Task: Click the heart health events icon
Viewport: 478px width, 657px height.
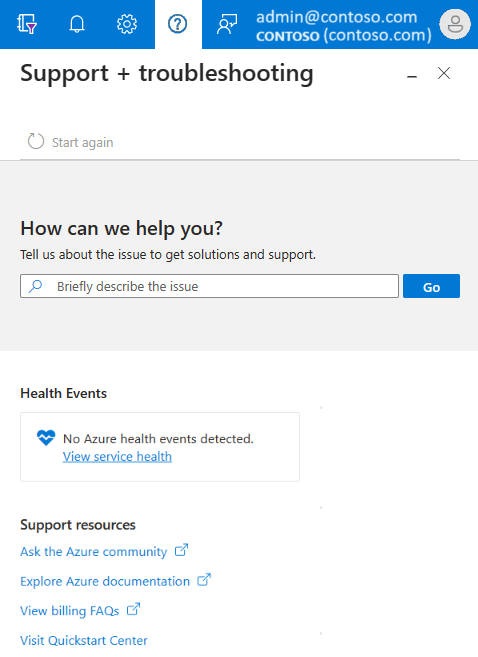Action: tap(46, 438)
